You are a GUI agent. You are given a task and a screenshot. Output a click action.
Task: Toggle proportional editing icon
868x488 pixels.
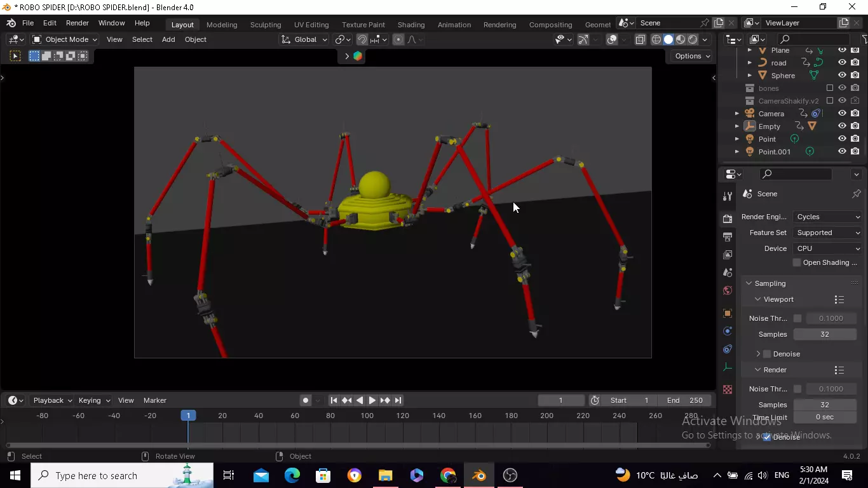(398, 39)
